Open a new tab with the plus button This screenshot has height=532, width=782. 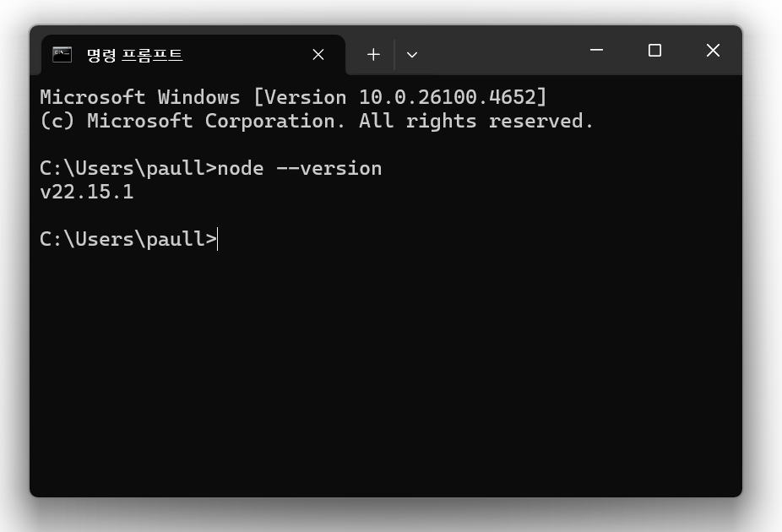373,55
